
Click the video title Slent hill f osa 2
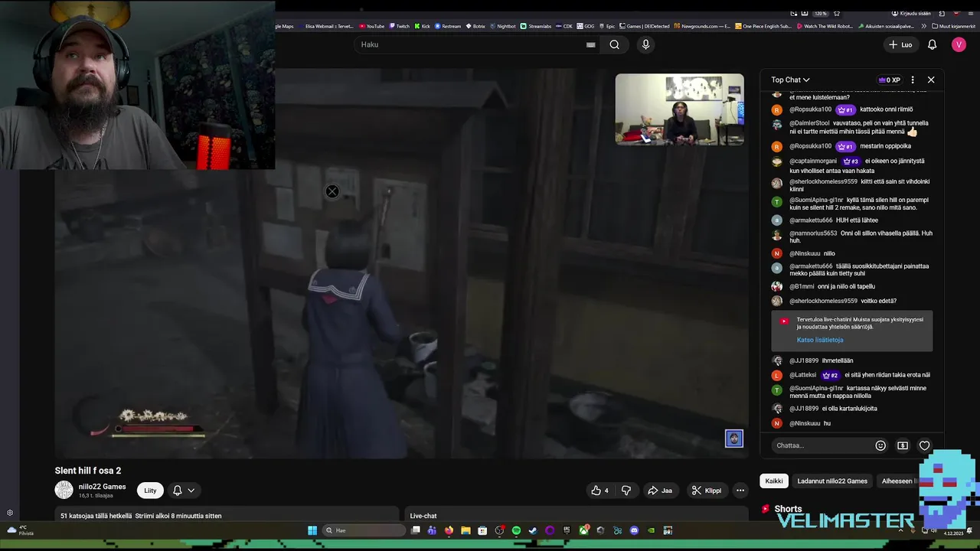[88, 471]
